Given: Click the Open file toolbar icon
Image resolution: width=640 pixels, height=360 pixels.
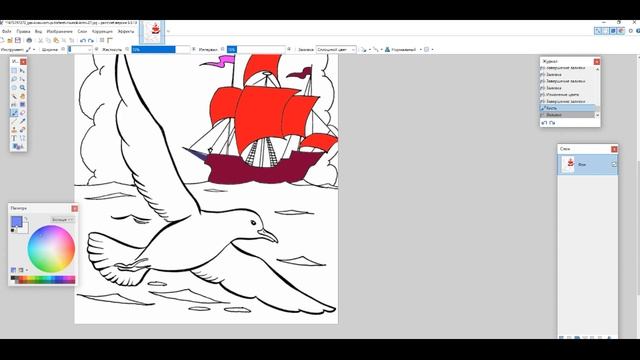Looking at the screenshot, I should coord(10,40).
